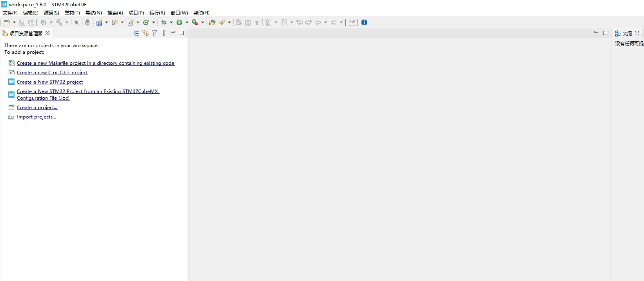Click the 'Import projects...' link
644x281 pixels.
point(36,117)
